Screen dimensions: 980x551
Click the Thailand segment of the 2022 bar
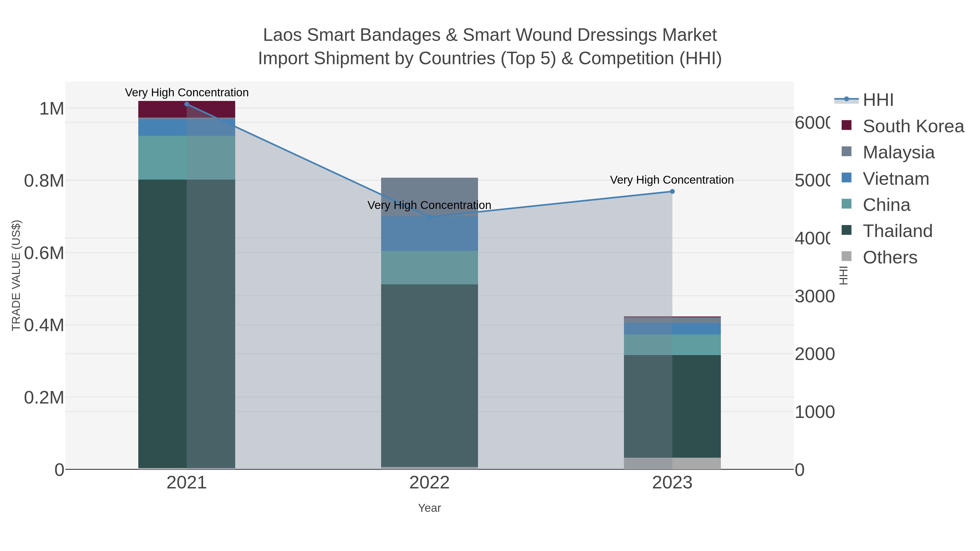point(430,376)
